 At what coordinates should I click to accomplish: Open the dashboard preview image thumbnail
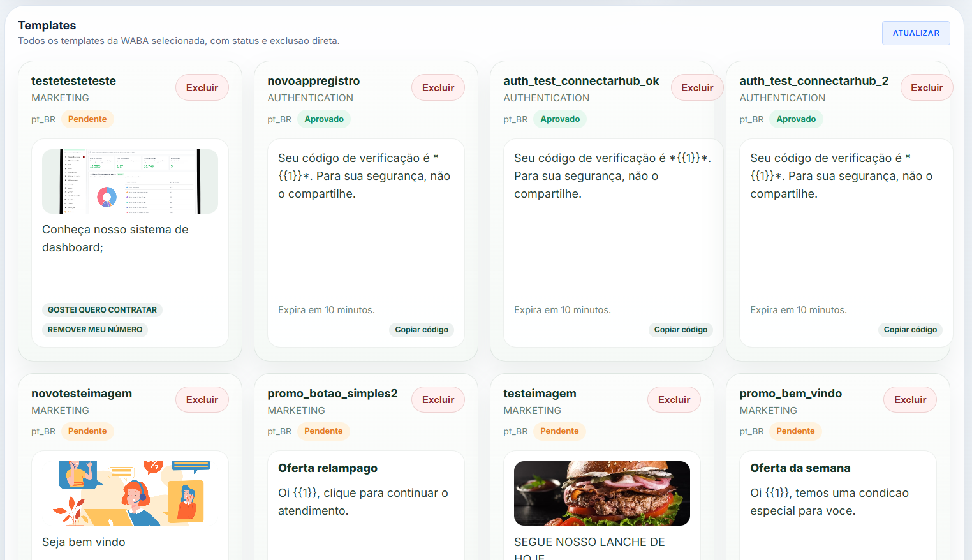[130, 182]
